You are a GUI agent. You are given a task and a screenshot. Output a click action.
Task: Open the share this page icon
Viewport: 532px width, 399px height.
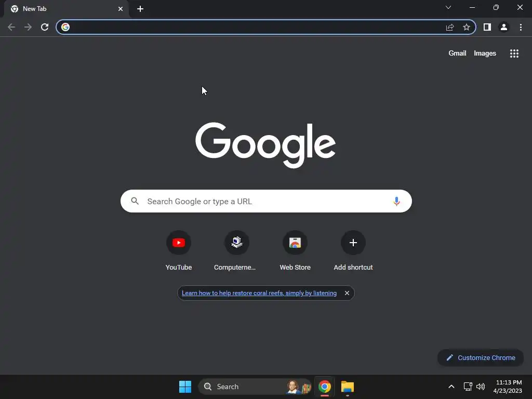pyautogui.click(x=450, y=27)
